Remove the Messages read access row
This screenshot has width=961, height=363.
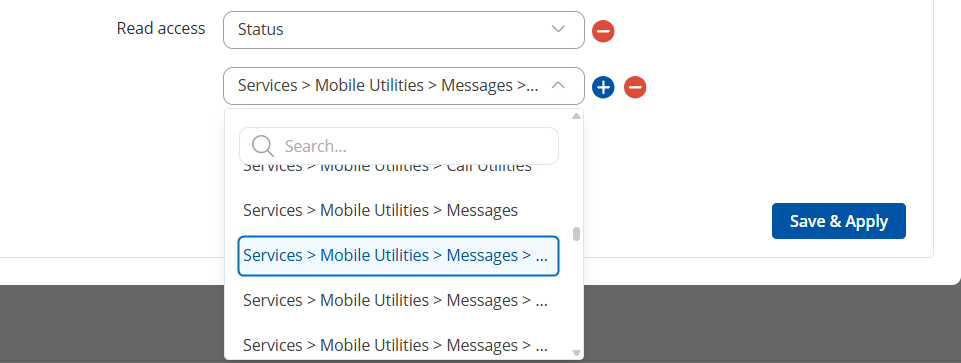[635, 87]
